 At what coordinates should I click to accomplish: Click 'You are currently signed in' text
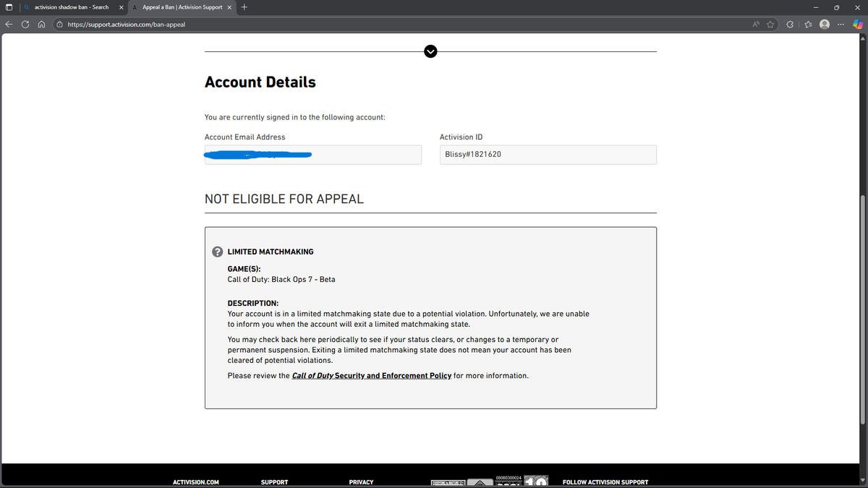click(294, 116)
